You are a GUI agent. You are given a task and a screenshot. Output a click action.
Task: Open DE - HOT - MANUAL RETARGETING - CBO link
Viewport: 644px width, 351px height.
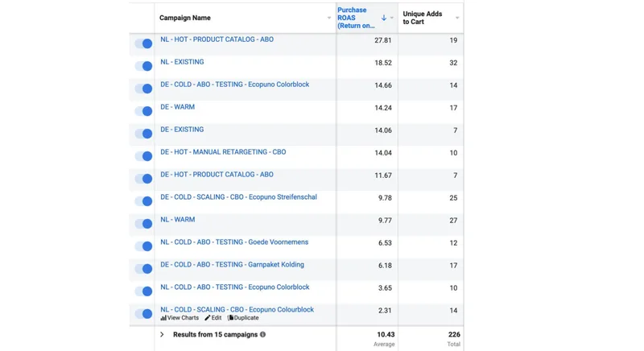[223, 152]
